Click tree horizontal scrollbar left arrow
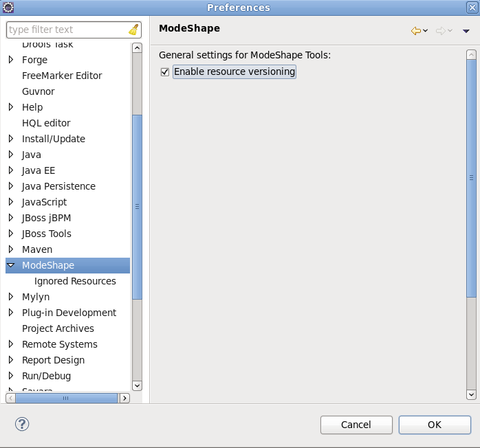 11,398
